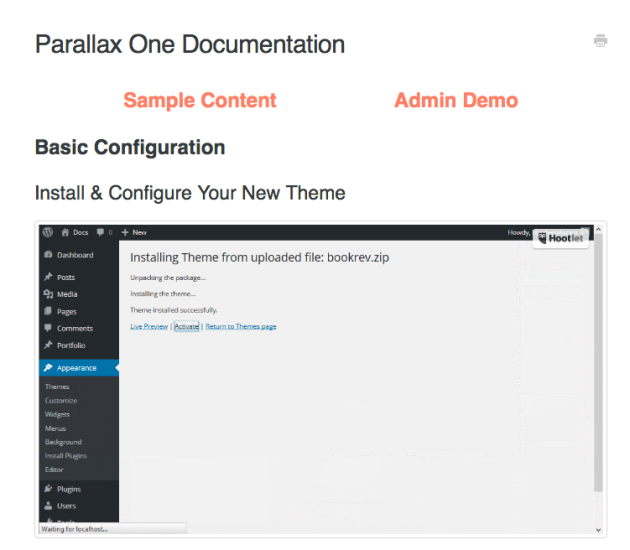Open the Themes submenu entry
Screen dimensions: 630x550
click(57, 386)
